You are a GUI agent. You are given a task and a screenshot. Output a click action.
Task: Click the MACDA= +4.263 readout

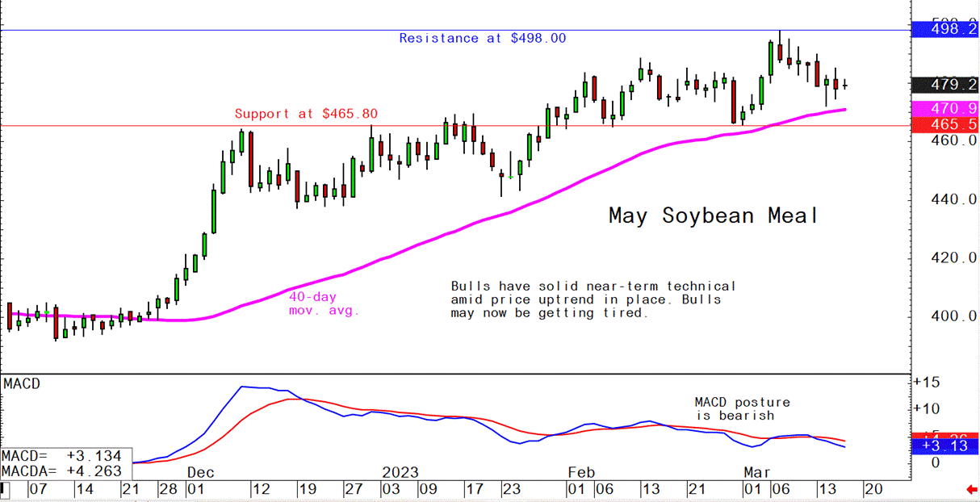[61, 471]
